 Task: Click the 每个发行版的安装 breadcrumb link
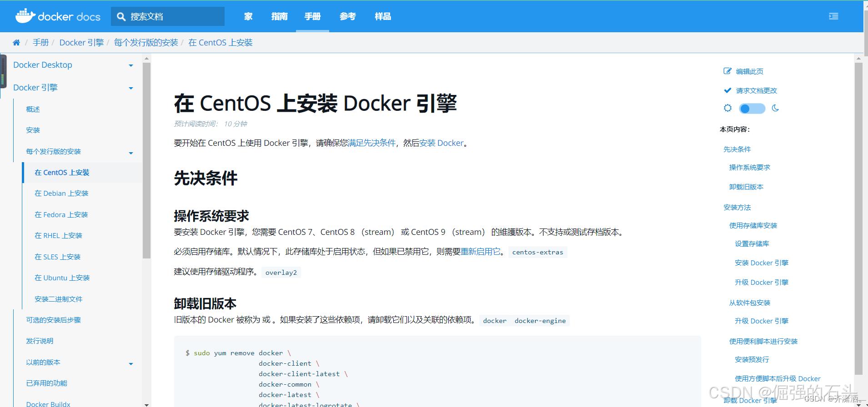(x=146, y=43)
